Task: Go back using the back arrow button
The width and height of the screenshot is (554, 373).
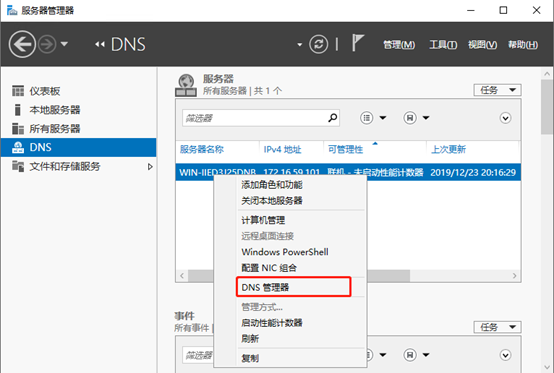Action: [22, 45]
